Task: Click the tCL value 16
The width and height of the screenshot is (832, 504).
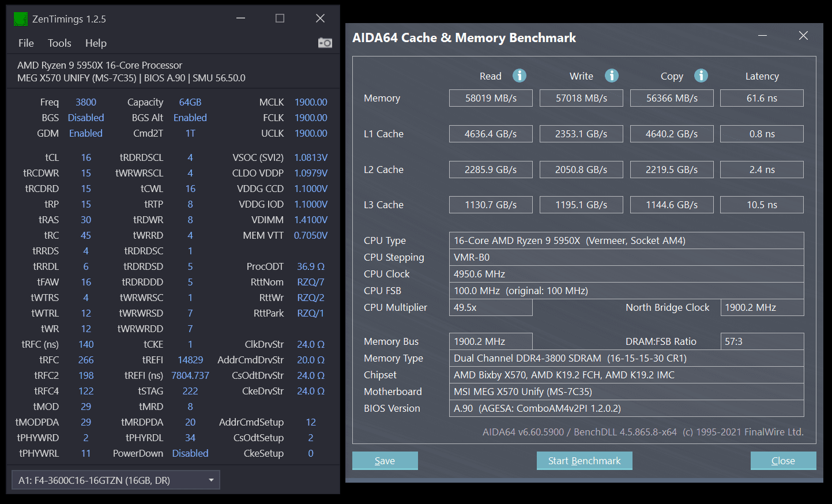Action: click(86, 157)
